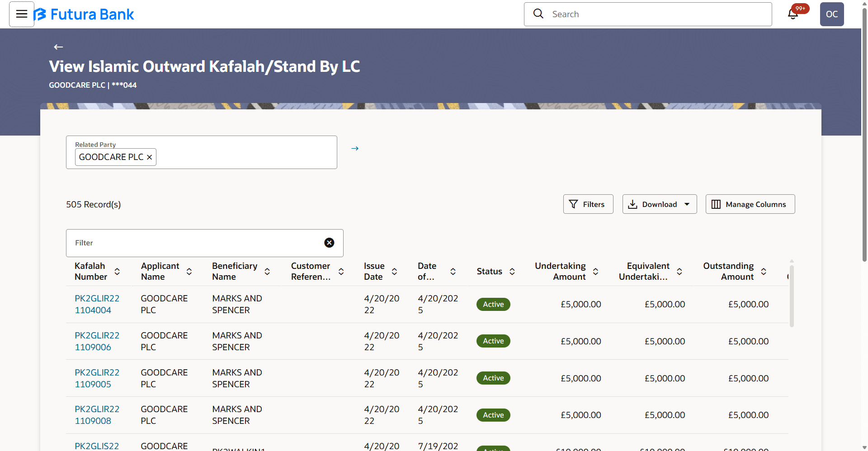Submit related party with the arrow icon

coord(355,148)
